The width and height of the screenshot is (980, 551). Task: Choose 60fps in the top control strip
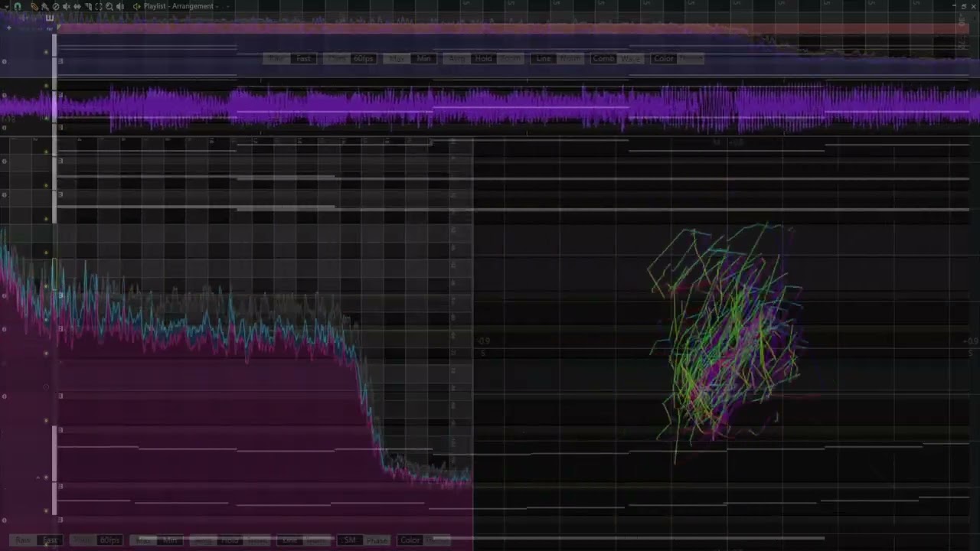pyautogui.click(x=363, y=58)
